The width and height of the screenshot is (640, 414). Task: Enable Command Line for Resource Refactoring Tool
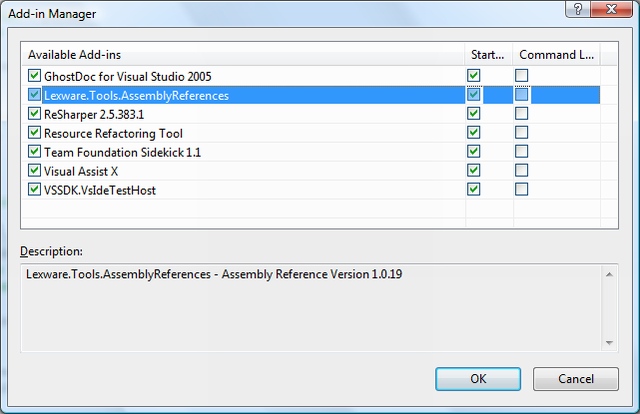[522, 132]
